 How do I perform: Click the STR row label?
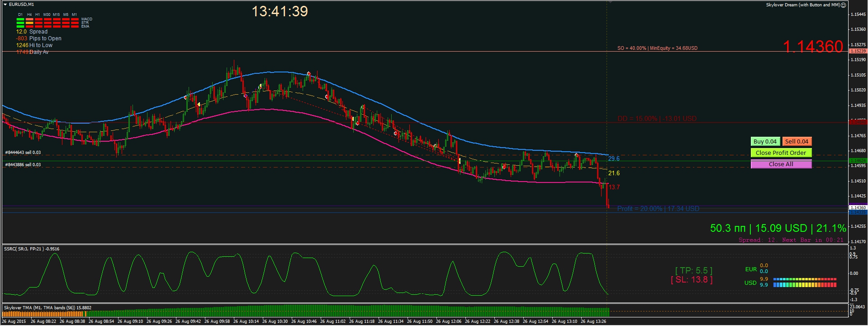[x=85, y=23]
